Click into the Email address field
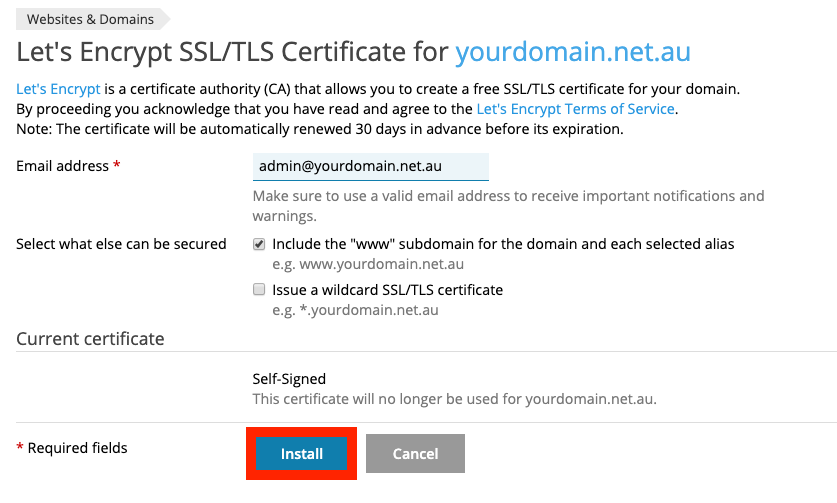Viewport: 837px width, 503px height. 370,167
